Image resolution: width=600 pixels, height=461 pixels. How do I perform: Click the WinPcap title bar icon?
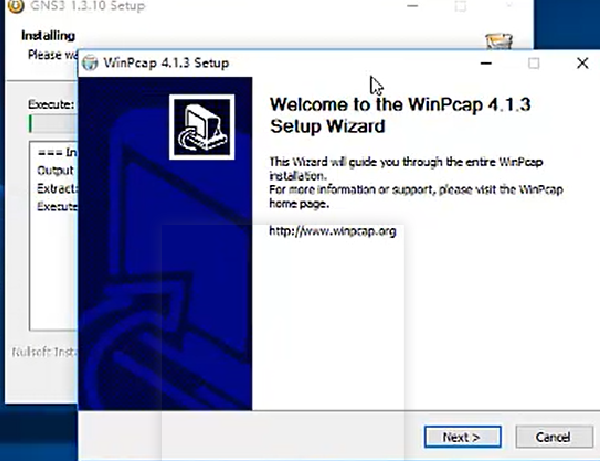click(x=90, y=63)
